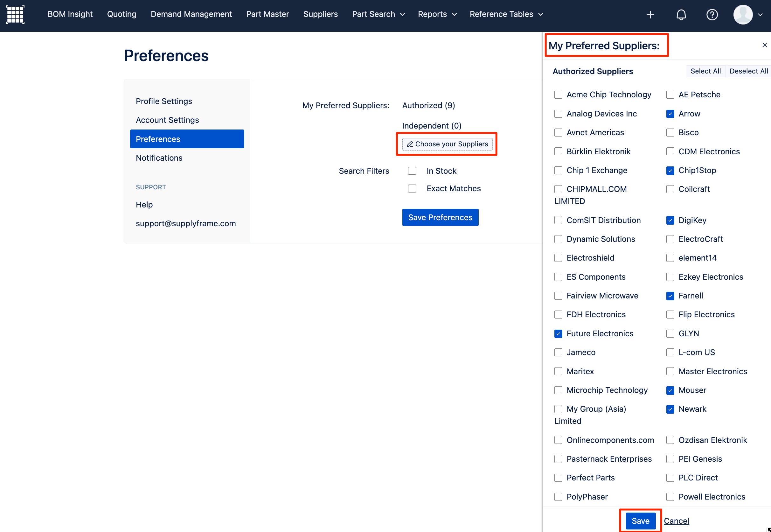
Task: Open Help in Support section
Action: 144,205
